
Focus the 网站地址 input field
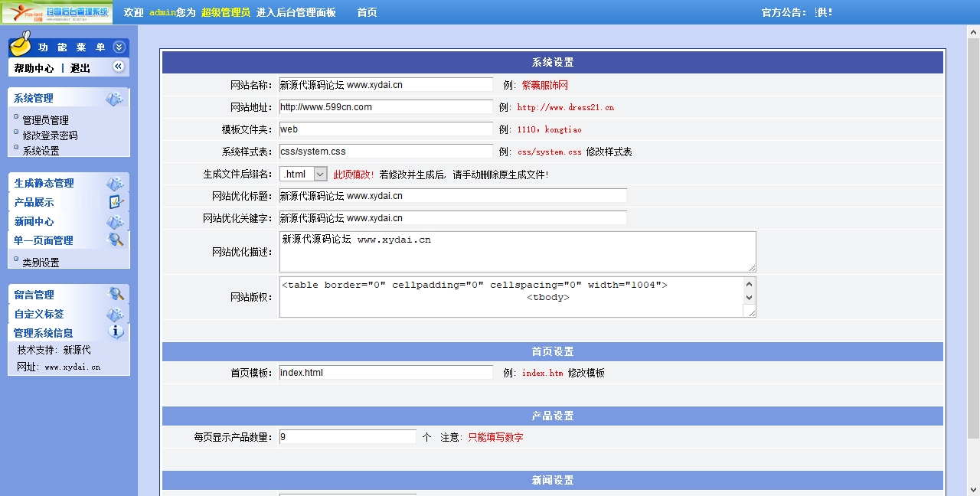(x=386, y=107)
